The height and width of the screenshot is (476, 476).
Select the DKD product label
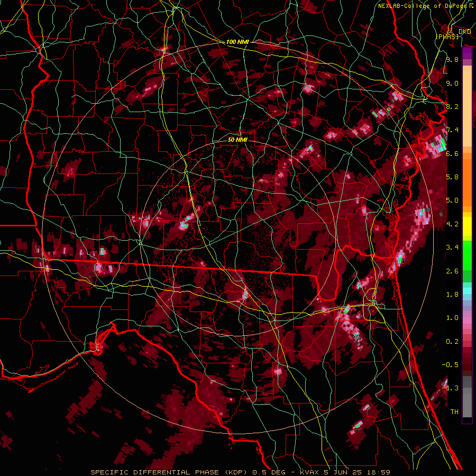464,32
